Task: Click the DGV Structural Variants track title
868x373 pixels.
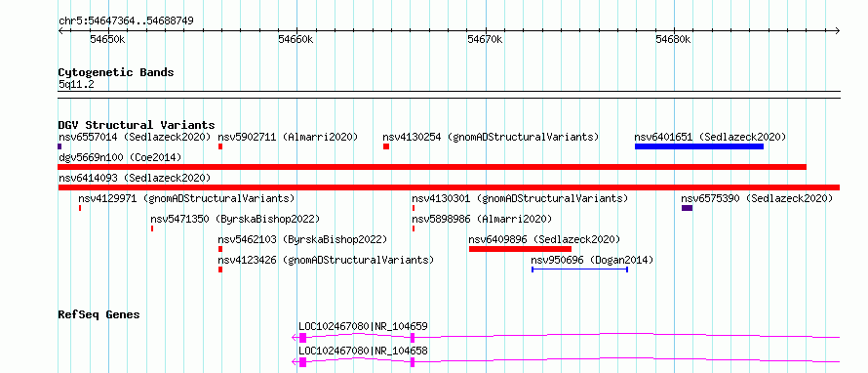Action: click(137, 125)
